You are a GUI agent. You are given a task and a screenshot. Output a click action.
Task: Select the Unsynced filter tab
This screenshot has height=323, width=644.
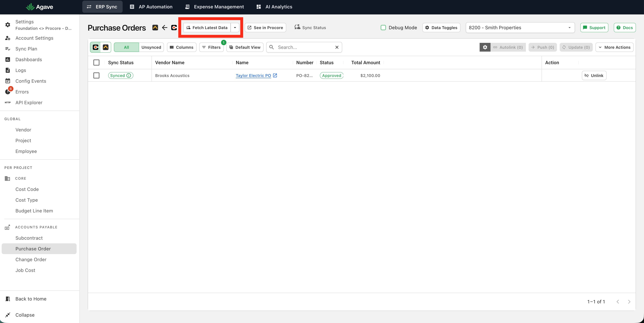pos(151,47)
